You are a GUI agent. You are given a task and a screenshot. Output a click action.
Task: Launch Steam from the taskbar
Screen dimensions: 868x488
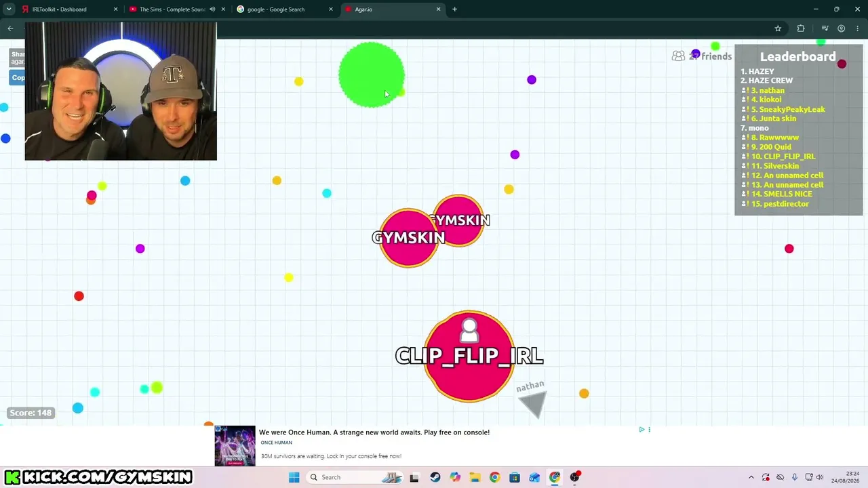435,477
